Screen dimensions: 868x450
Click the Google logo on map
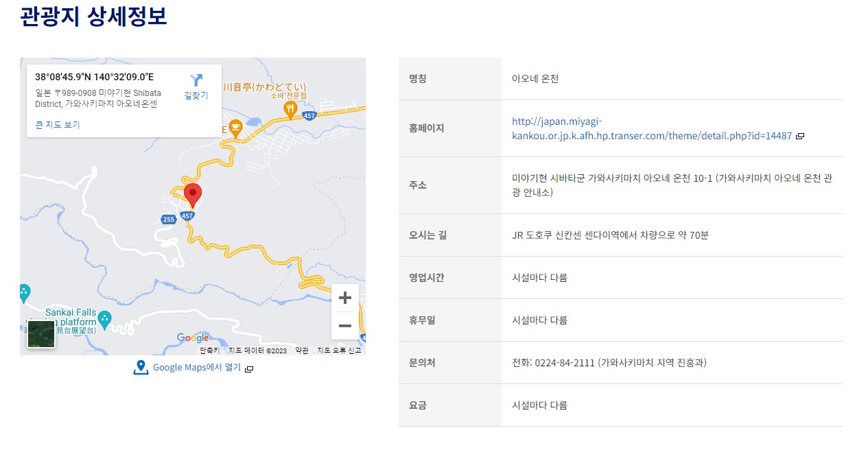(193, 337)
